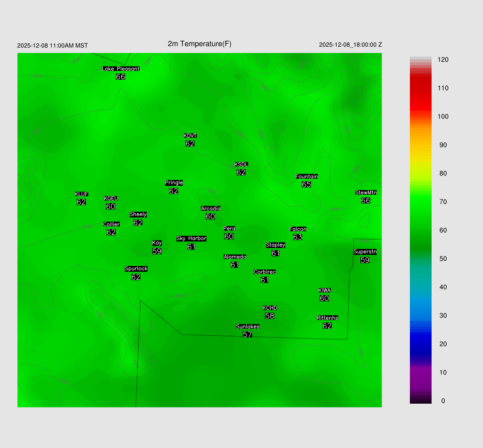Select the Pringle station label
This screenshot has height=448, width=483.
tap(174, 183)
